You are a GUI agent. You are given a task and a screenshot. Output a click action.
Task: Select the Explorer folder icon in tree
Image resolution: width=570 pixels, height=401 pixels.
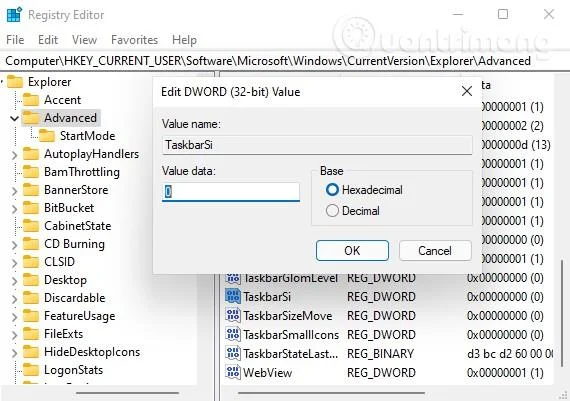tap(15, 81)
